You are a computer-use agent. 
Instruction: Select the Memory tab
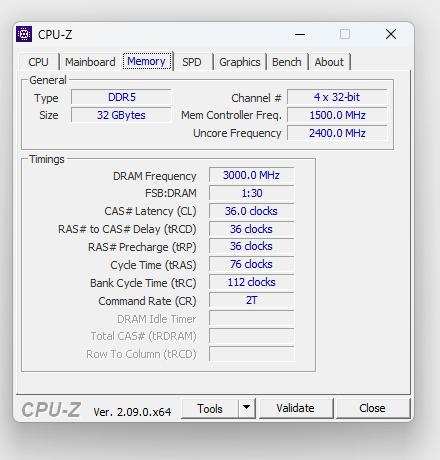coord(147,61)
